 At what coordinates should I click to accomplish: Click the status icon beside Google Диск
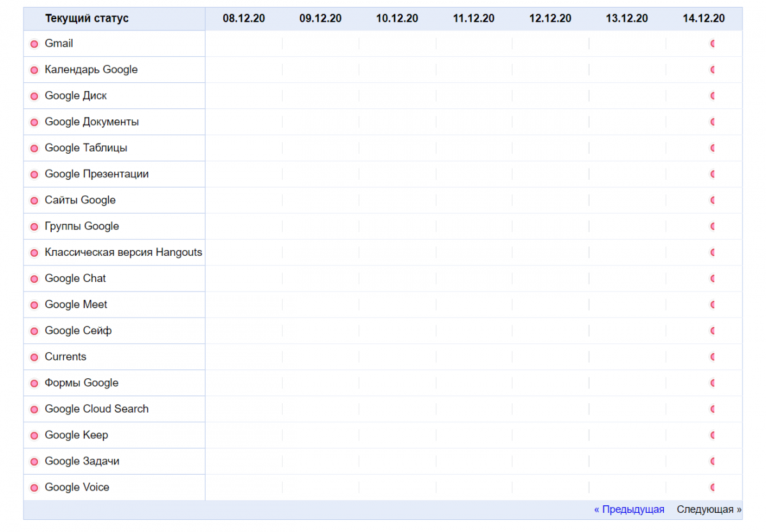(x=34, y=96)
